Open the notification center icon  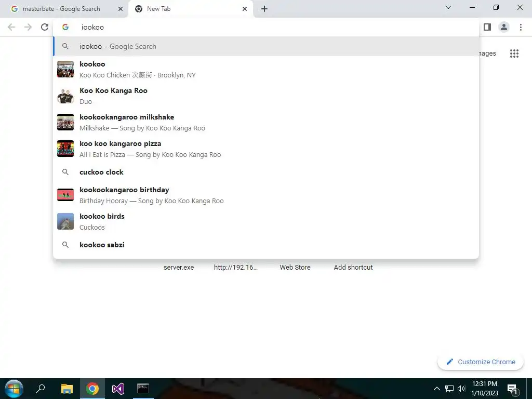tap(513, 389)
